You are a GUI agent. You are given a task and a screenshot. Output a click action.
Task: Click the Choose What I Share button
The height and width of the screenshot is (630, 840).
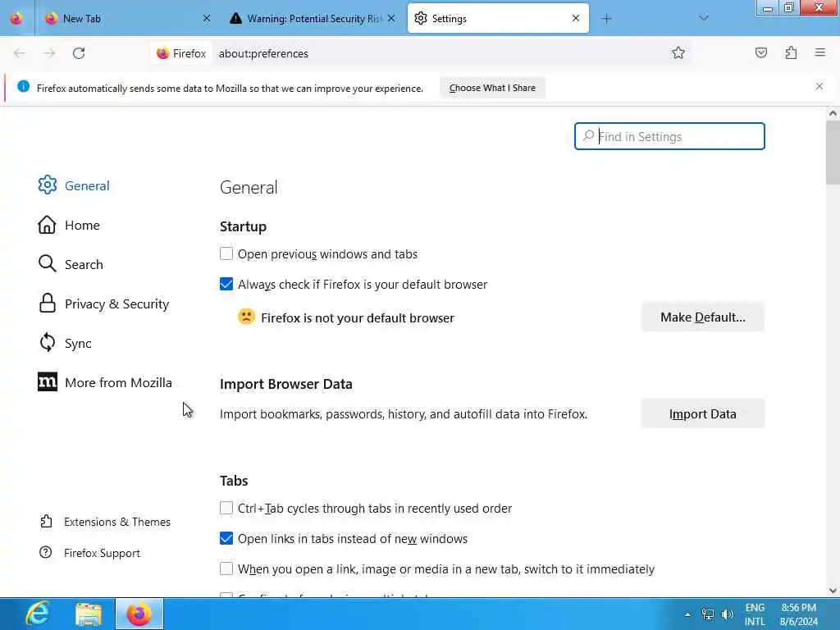492,88
